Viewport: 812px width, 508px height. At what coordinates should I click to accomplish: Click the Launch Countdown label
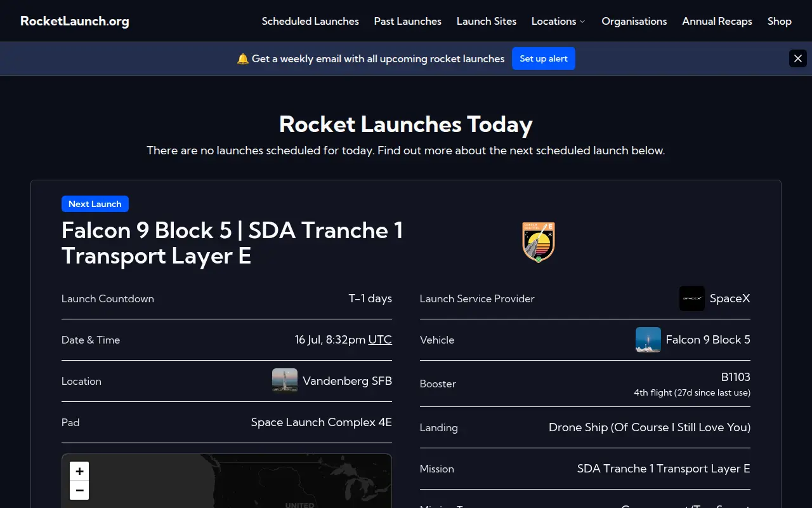click(108, 298)
